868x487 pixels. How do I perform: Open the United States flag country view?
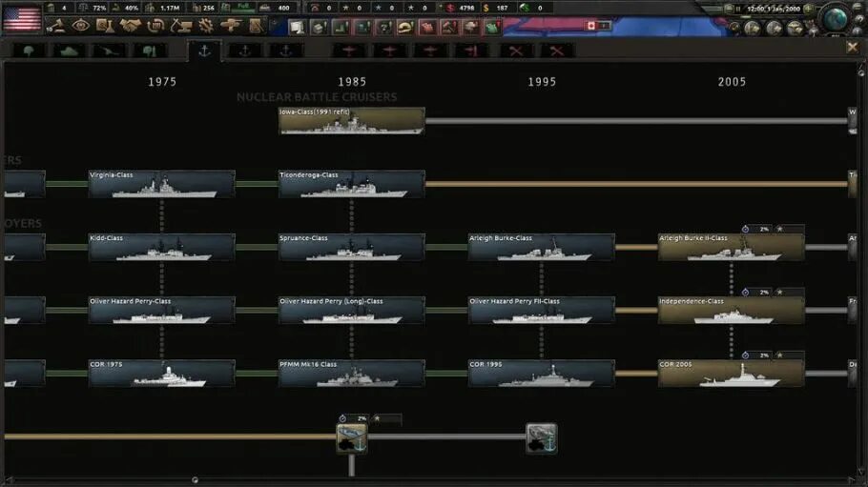[x=22, y=18]
